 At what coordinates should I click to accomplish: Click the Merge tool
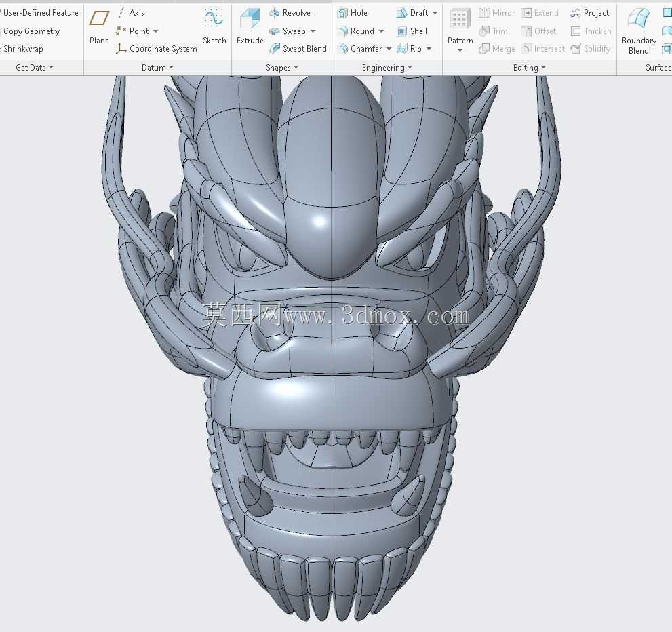point(497,49)
